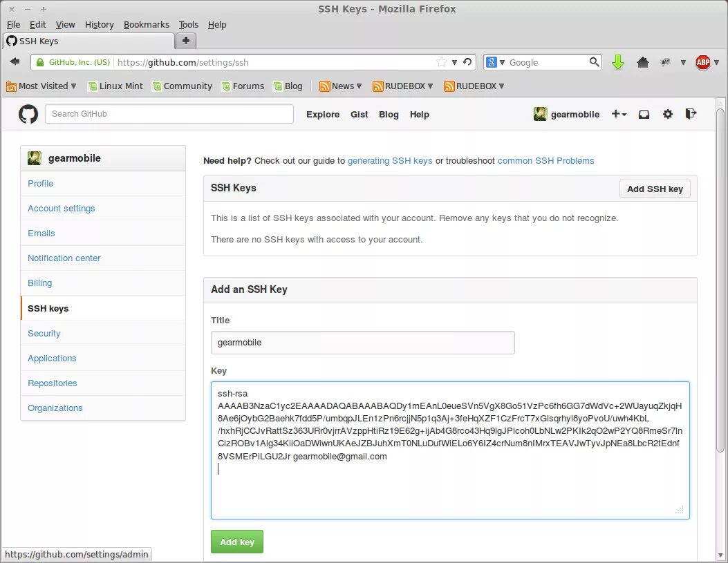Open the generating SSH keys guide link

[390, 160]
